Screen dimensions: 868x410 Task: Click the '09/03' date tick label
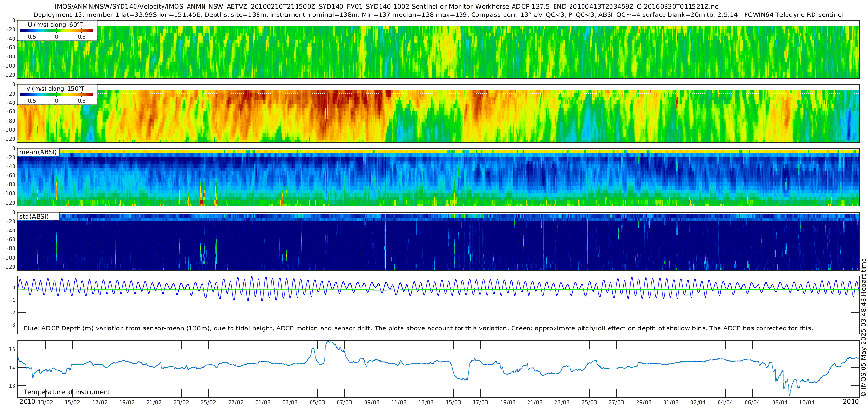tap(372, 402)
